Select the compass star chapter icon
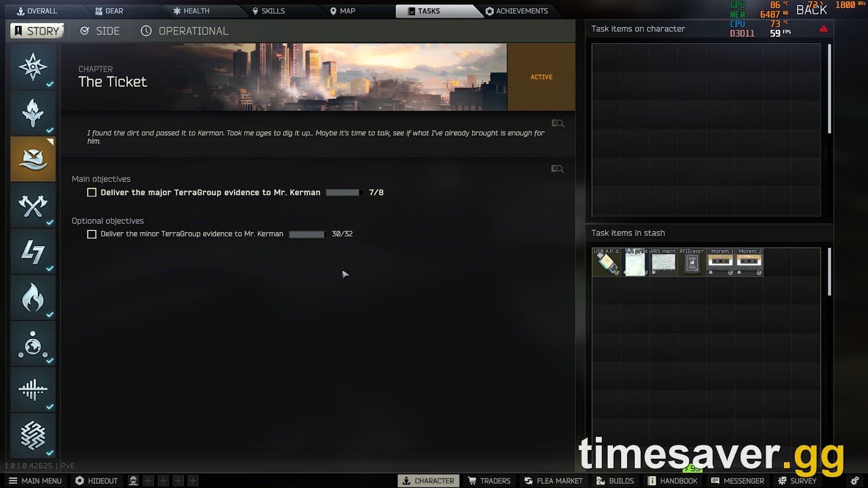Viewport: 868px width, 488px height. 33,67
